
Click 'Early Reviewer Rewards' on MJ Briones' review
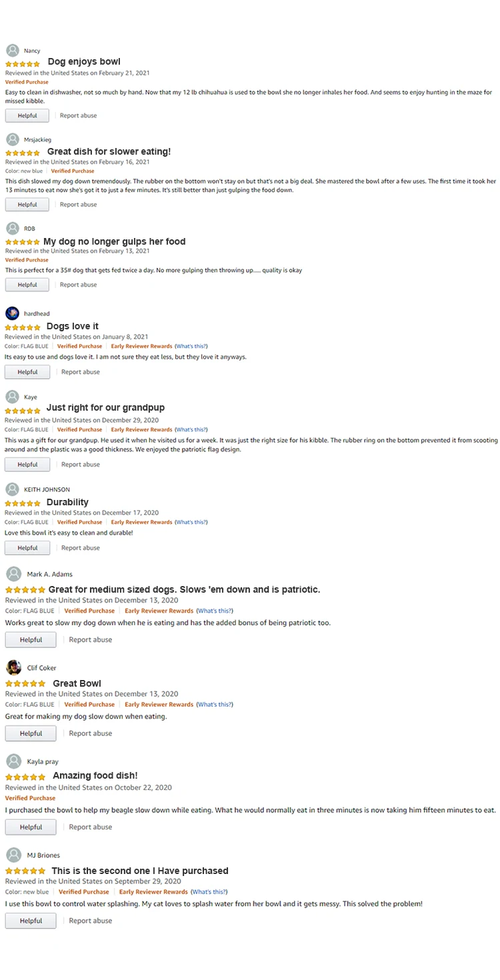click(x=153, y=892)
